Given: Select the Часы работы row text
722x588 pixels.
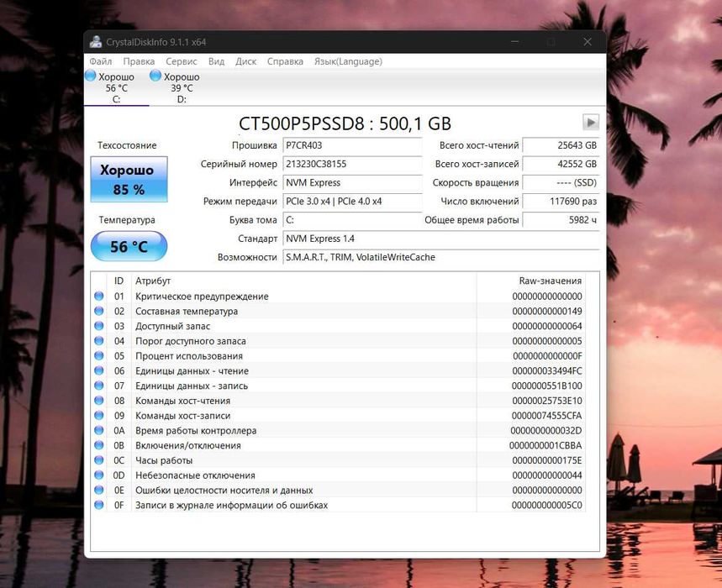Looking at the screenshot, I should [164, 460].
